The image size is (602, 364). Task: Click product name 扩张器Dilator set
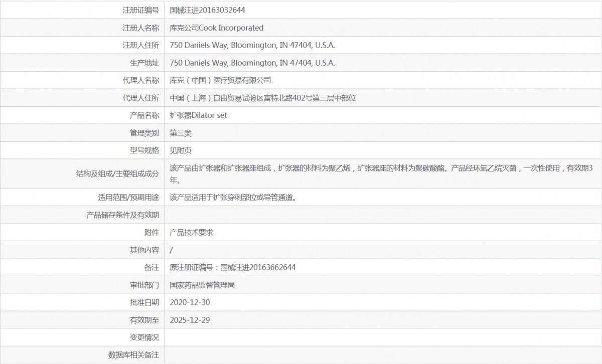[199, 115]
